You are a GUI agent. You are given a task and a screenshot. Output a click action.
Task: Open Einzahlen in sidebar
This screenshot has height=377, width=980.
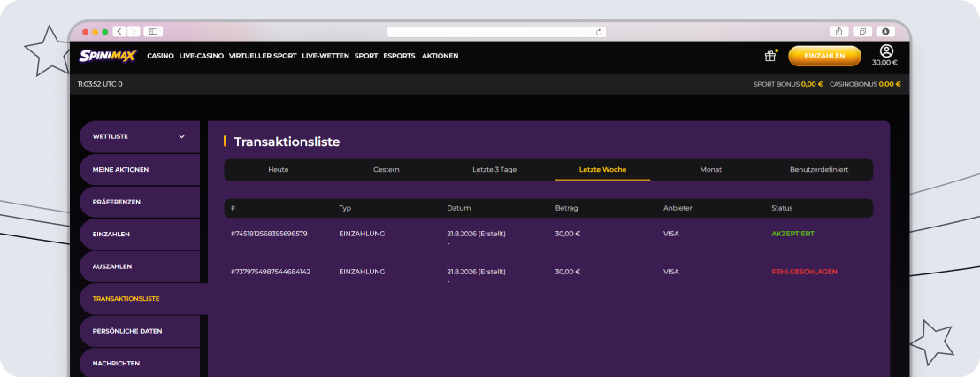[x=140, y=234]
